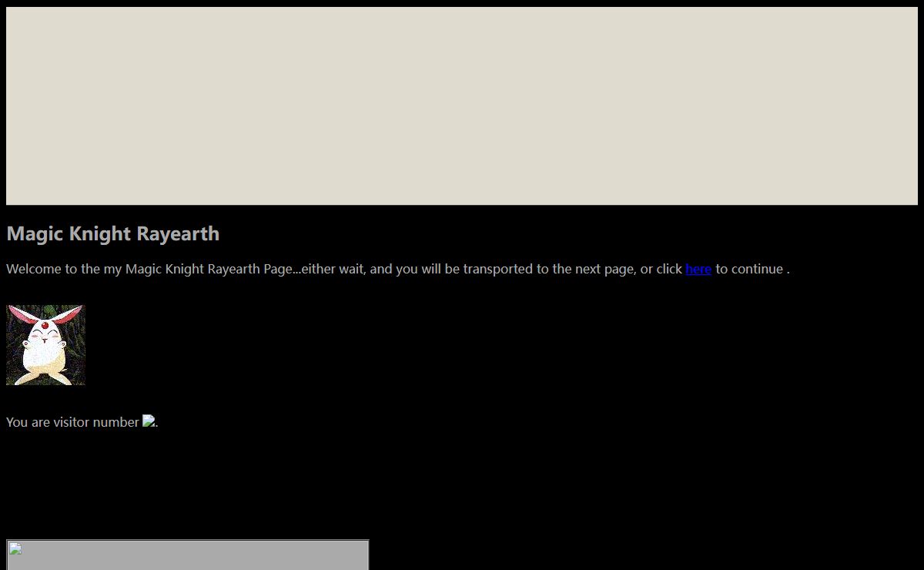Click the broken visitor counter image

coord(149,421)
